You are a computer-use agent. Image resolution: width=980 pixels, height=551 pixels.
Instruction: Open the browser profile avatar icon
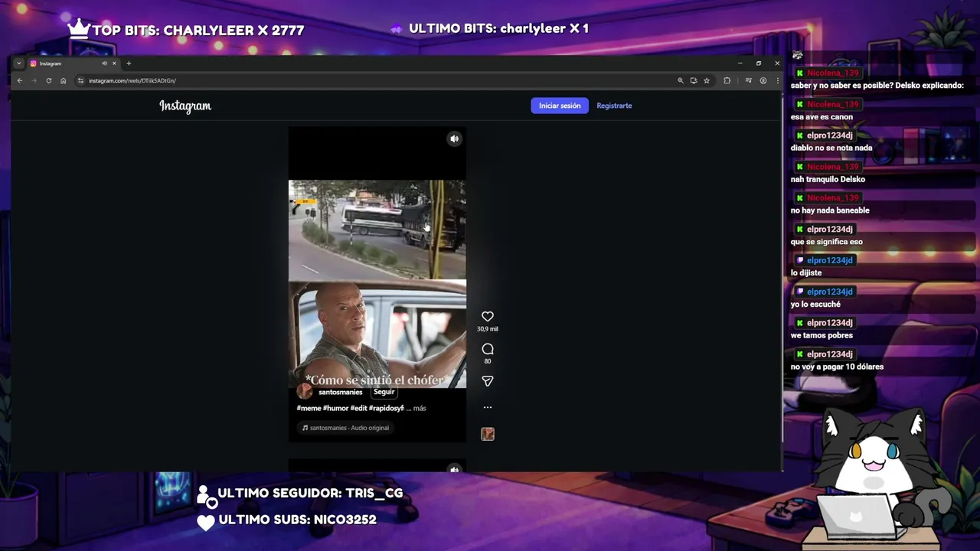point(763,80)
